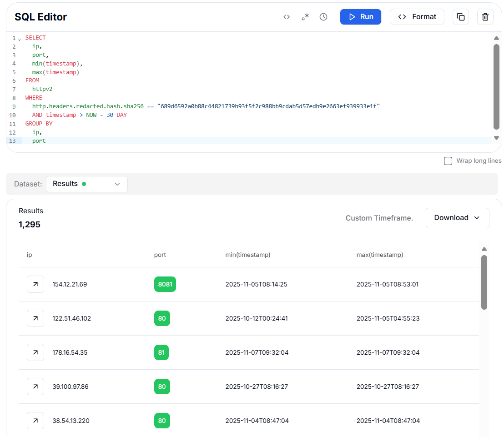Open the arrow link for IP 154.12.21.69
This screenshot has height=437, width=504.
[35, 284]
